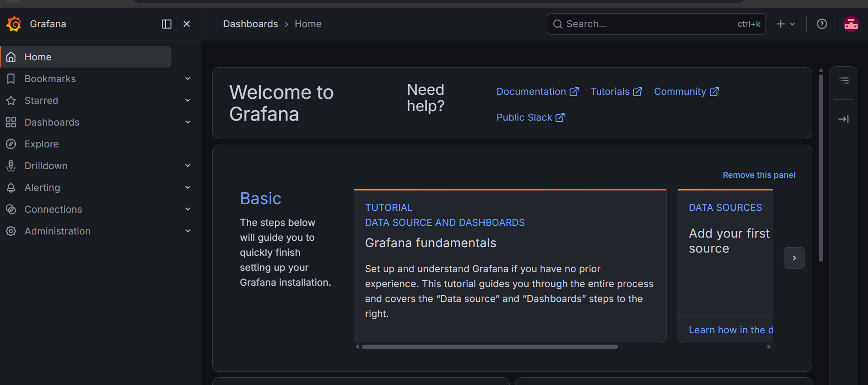This screenshot has height=385, width=868.
Task: Open the Home menu item
Action: 86,57
